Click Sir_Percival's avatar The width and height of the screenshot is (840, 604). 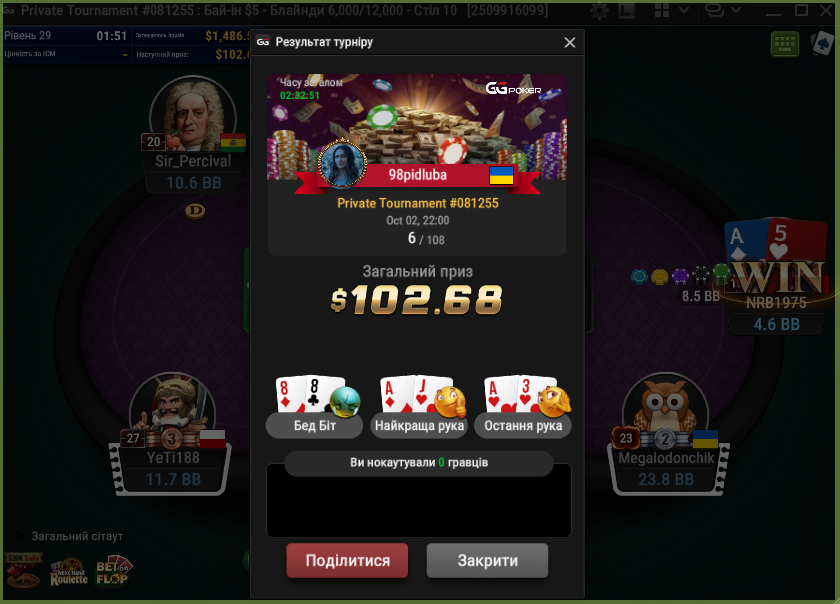[193, 114]
